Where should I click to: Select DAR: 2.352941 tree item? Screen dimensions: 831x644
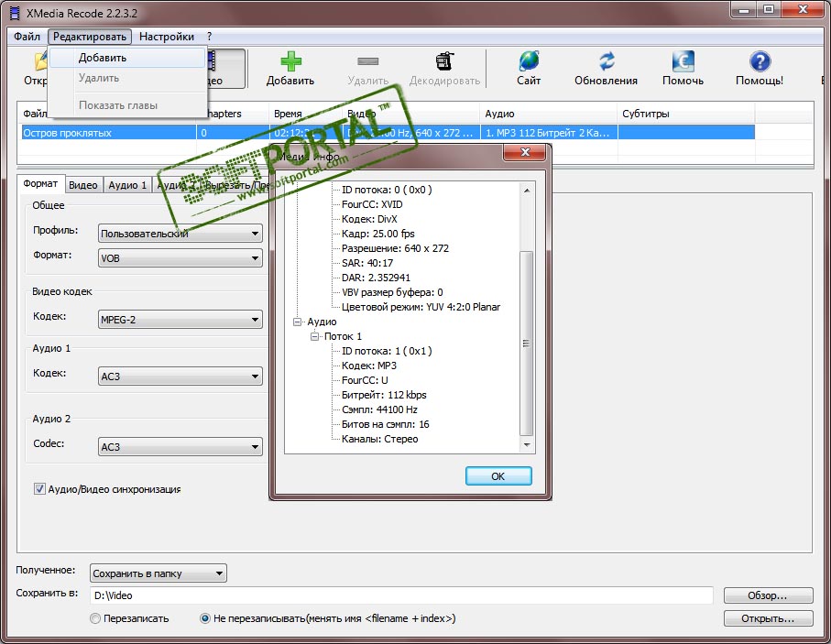tap(376, 278)
